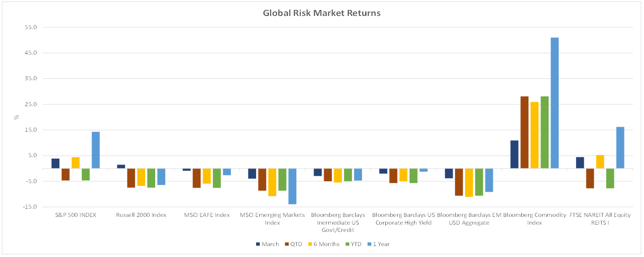644x257 pixels.
Task: Select the Global Risk Market Returns title
Action: (x=321, y=13)
